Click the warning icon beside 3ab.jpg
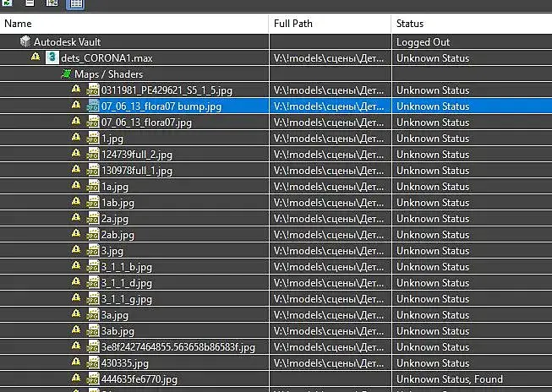 pos(76,329)
